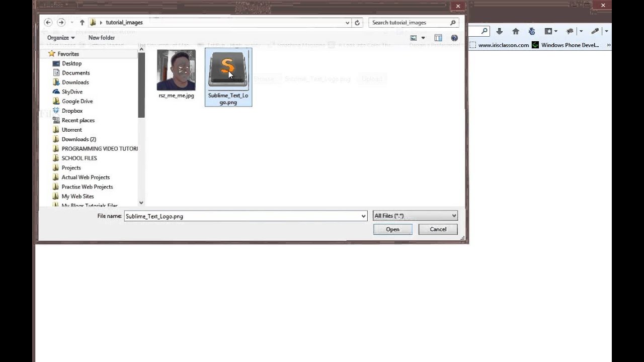Select the Favorites heading in navigation pane
The height and width of the screenshot is (362, 644).
[68, 54]
